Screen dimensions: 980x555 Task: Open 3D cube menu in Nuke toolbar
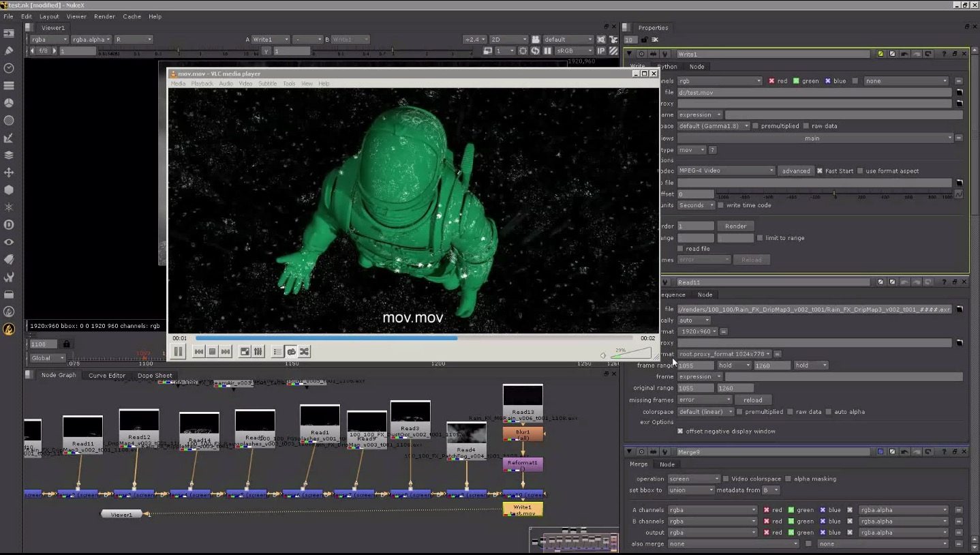point(9,190)
